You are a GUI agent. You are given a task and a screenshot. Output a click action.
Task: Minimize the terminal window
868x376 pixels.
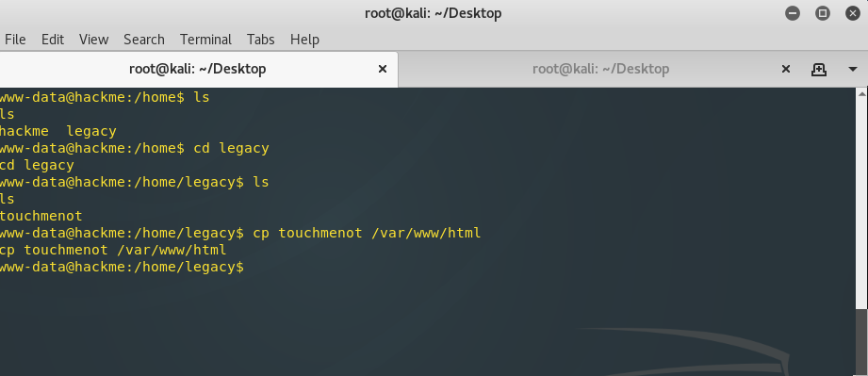(x=793, y=13)
